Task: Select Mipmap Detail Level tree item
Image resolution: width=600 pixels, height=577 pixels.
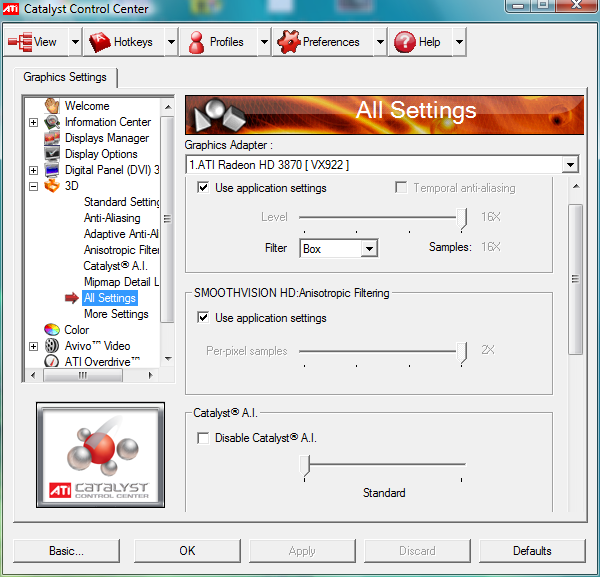Action: [121, 282]
